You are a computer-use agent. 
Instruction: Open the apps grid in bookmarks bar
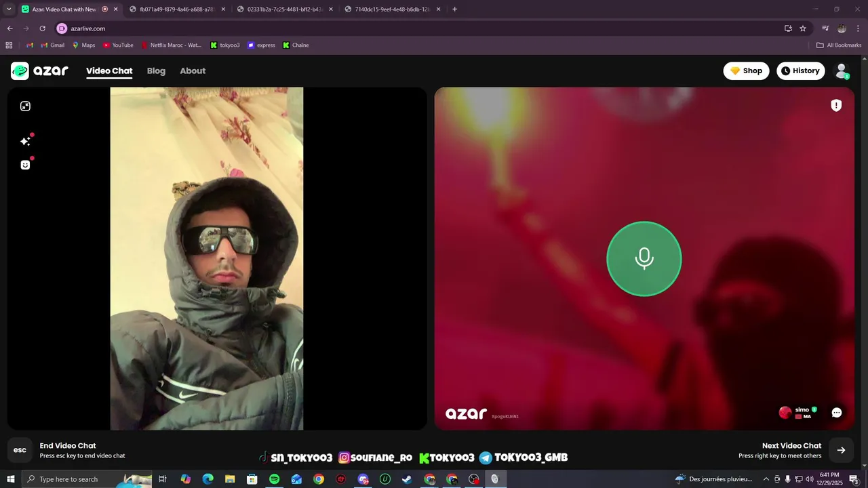click(9, 45)
